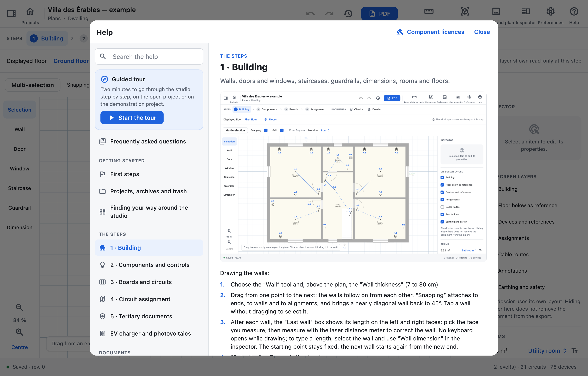Open Projects, archives and trash topic

click(x=149, y=191)
